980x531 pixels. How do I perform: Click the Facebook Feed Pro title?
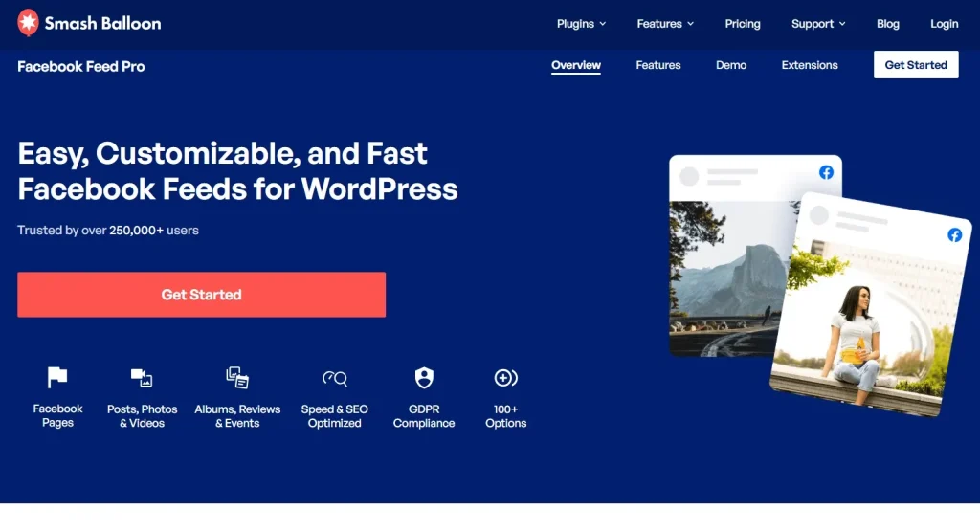[x=81, y=67]
